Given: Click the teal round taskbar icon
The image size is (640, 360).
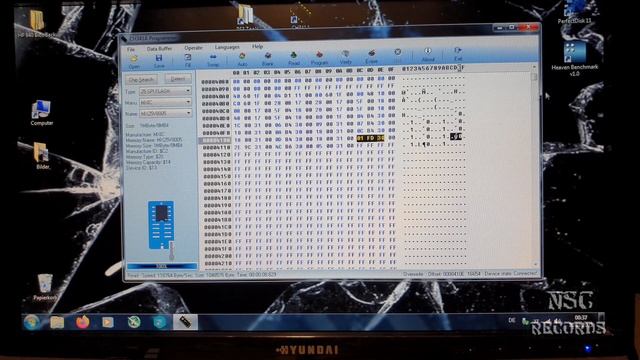Looking at the screenshot, I should coord(159,322).
